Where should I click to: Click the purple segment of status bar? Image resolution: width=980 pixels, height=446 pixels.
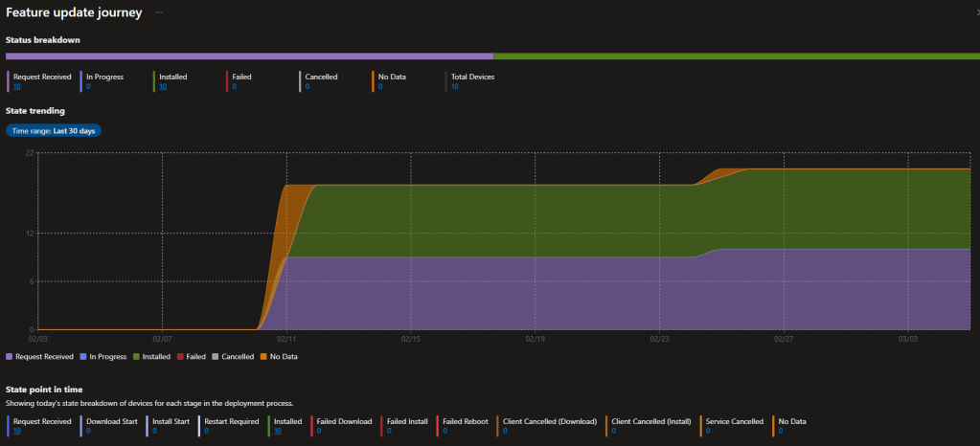(x=249, y=56)
